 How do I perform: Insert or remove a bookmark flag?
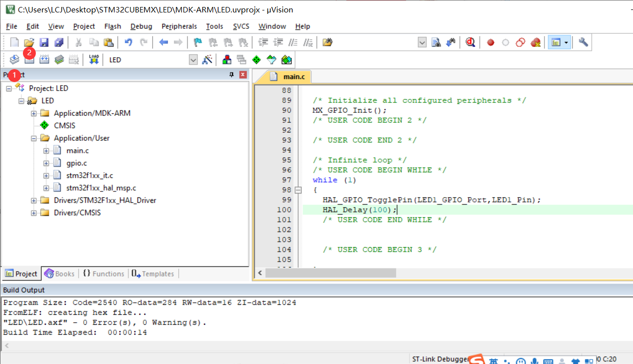[x=198, y=43]
